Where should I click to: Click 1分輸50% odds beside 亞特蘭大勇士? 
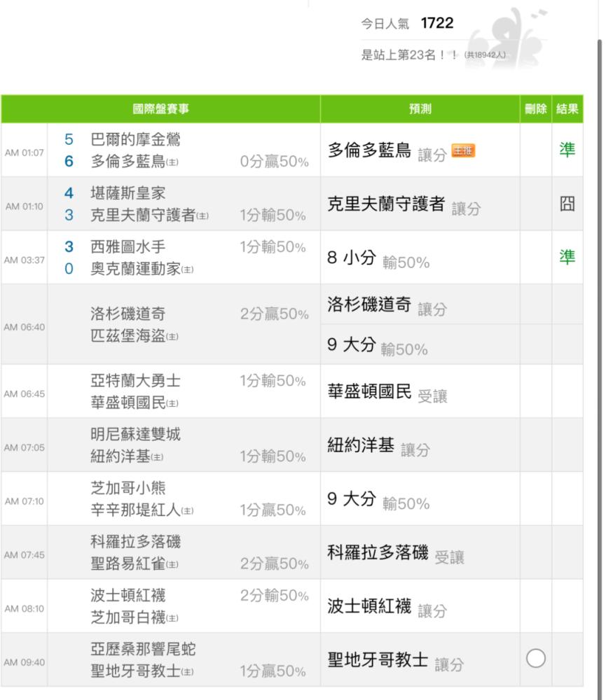(x=273, y=381)
